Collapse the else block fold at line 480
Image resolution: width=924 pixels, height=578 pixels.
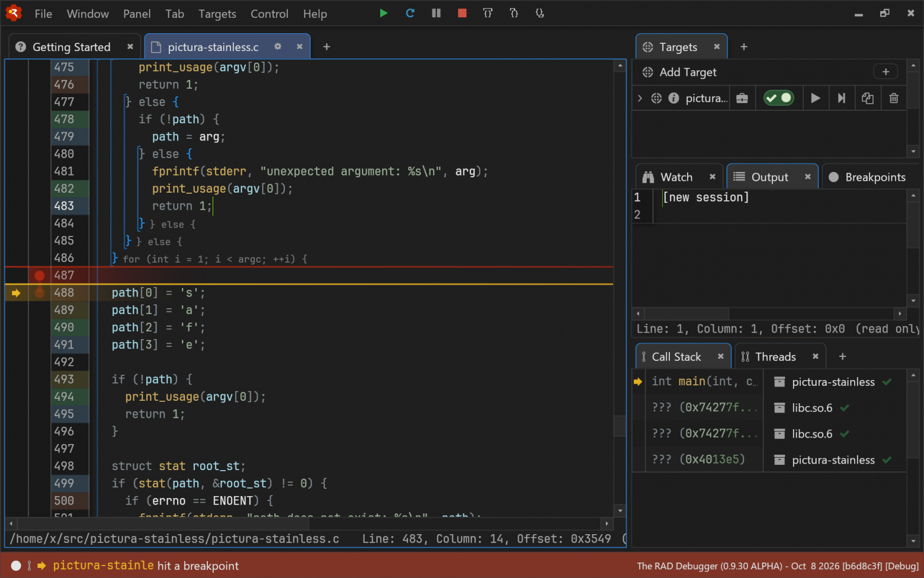[141, 154]
